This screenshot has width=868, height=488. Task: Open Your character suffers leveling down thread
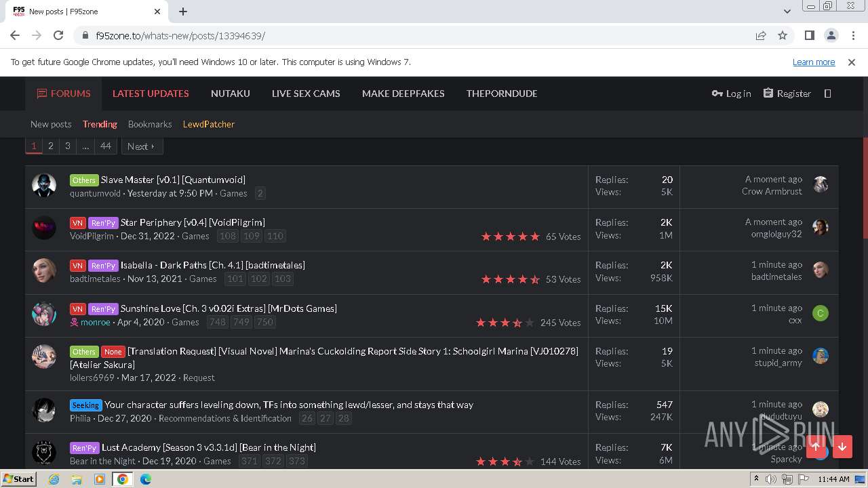289,405
